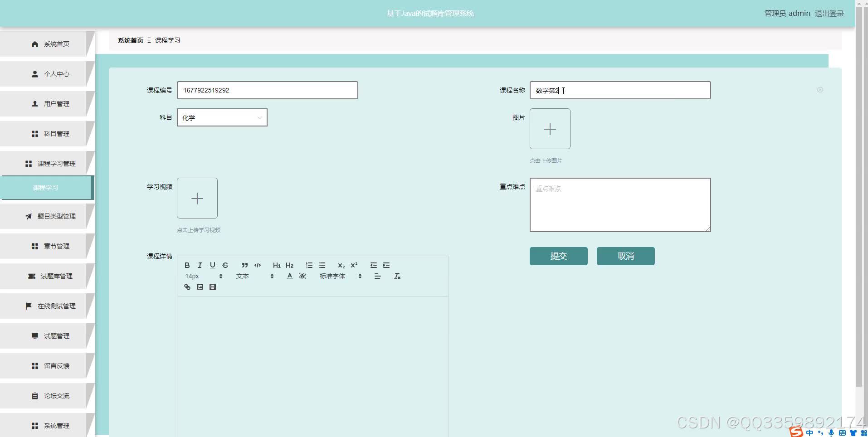The image size is (868, 437).
Task: Click inside the course detail editor body
Action: coord(313,366)
